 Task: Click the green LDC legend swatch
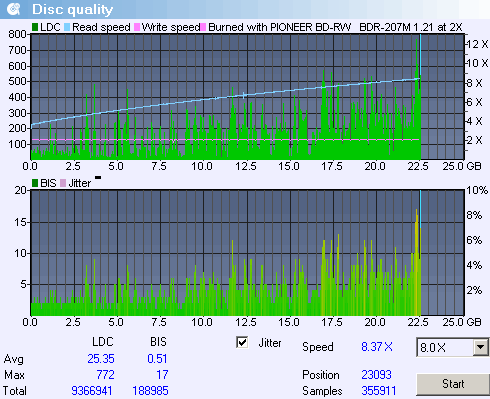(x=35, y=27)
